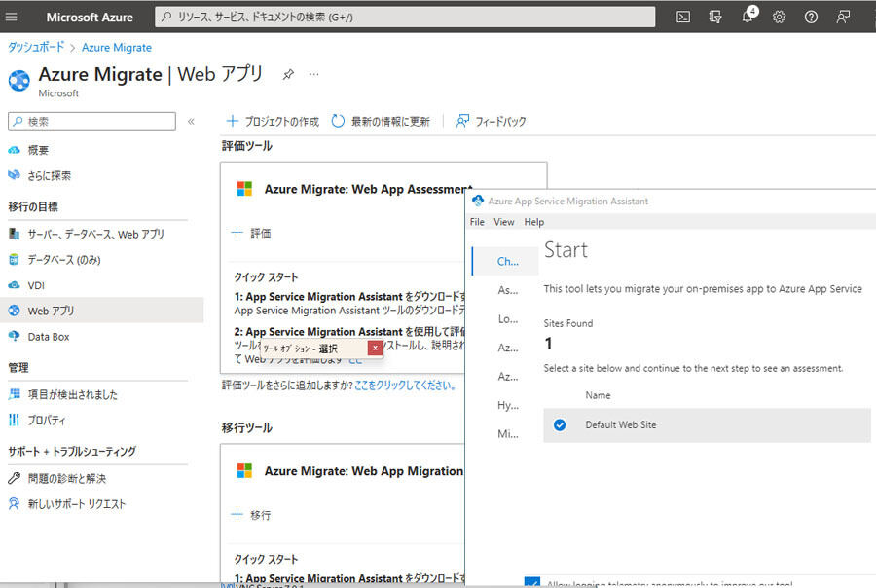Screen dimensions: 876x588
Task: Open the more options ellipsis beside title
Action: click(314, 74)
